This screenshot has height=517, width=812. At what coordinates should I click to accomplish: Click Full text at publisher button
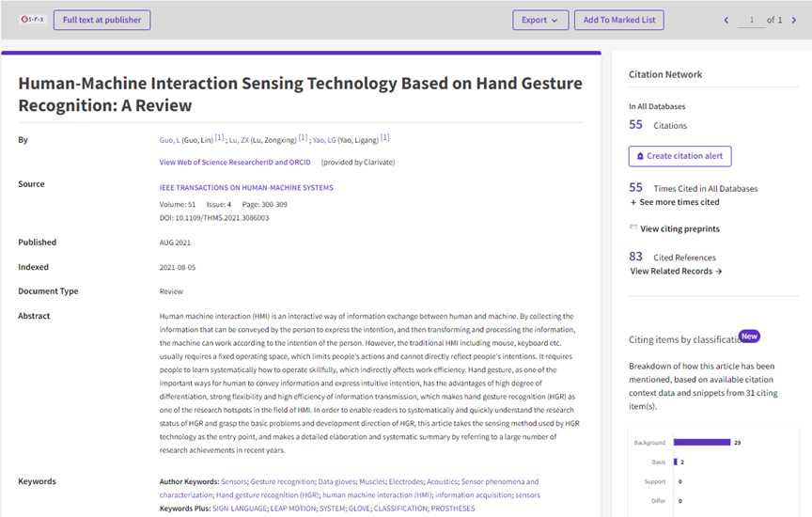(101, 20)
